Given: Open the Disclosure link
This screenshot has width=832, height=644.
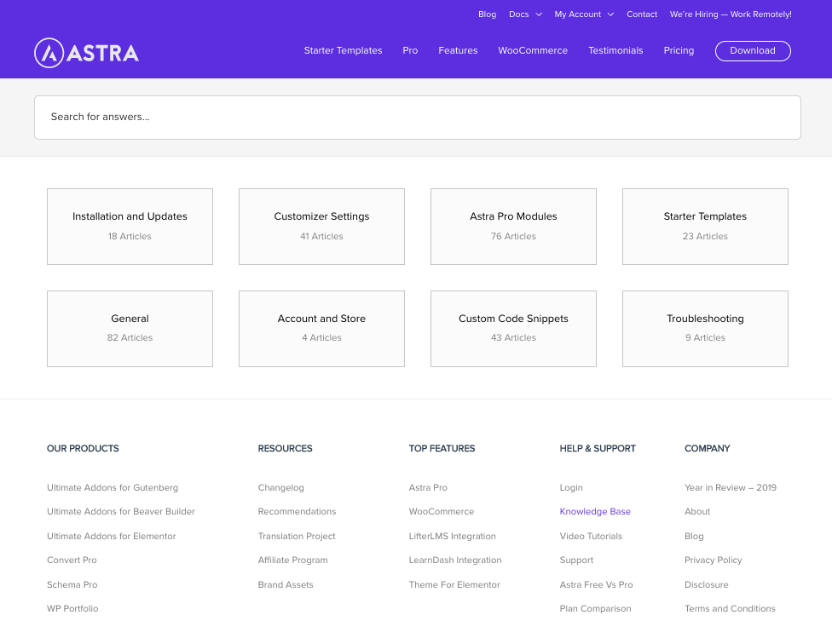Looking at the screenshot, I should (x=706, y=584).
